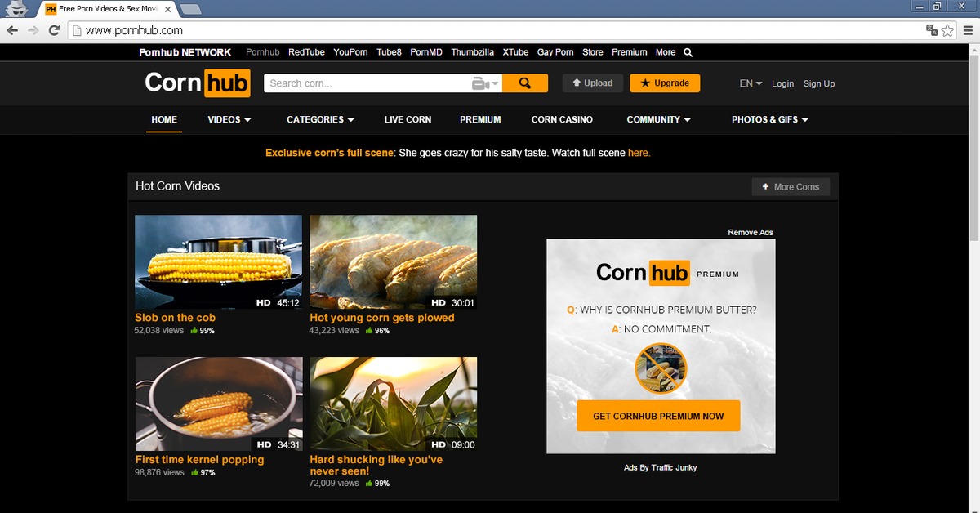
Task: Open the More item in network bar
Action: pyautogui.click(x=666, y=52)
